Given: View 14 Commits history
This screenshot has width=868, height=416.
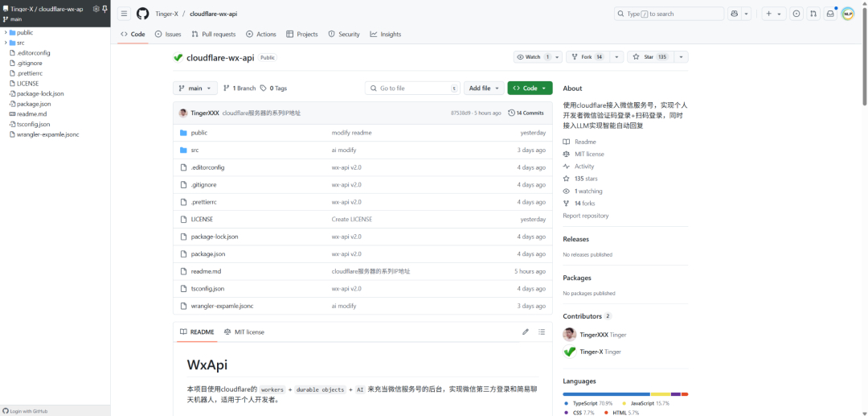Looking at the screenshot, I should click(x=526, y=113).
